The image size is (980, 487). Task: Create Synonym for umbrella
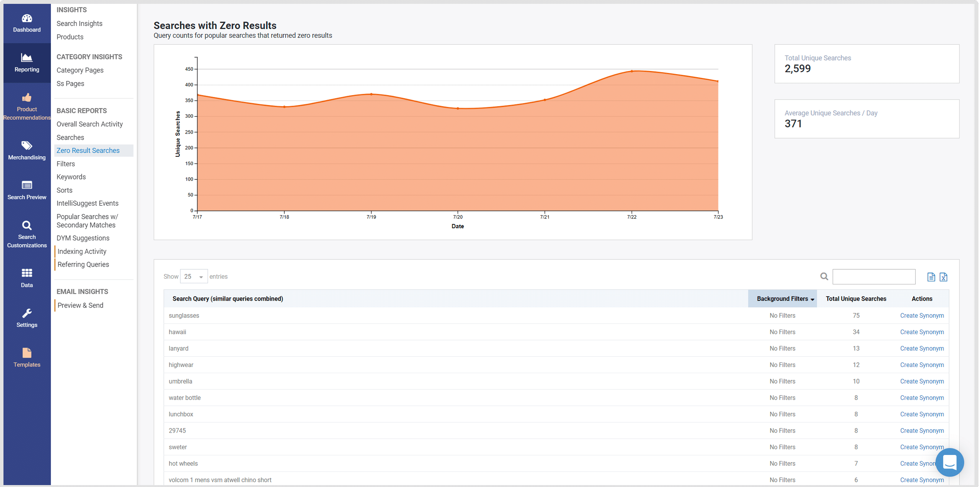922,381
